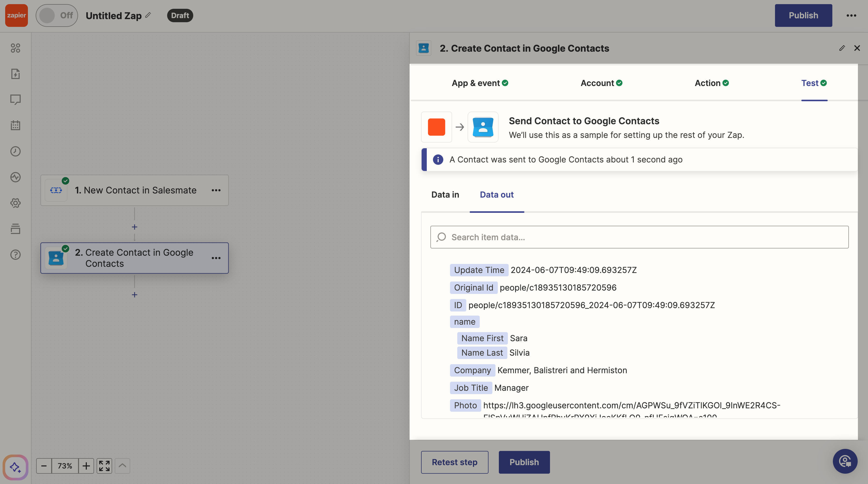Viewport: 868px width, 484px height.
Task: Open the history clock sidebar icon
Action: tap(16, 151)
